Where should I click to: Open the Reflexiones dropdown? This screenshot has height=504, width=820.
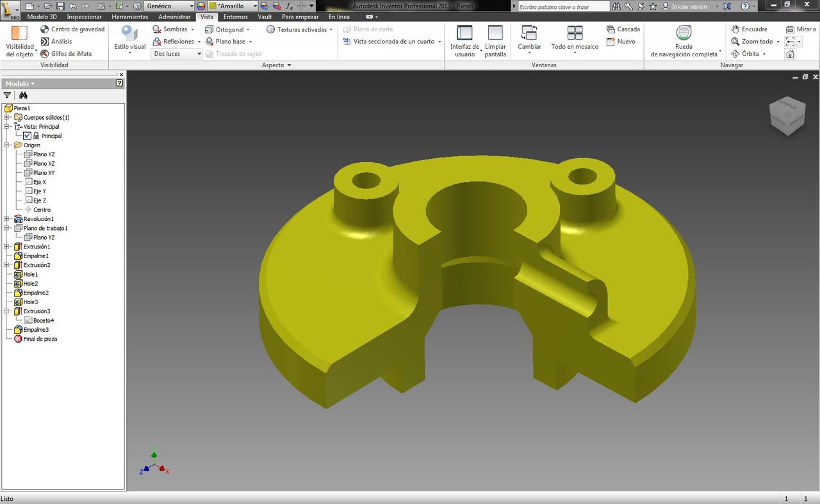[x=177, y=42]
